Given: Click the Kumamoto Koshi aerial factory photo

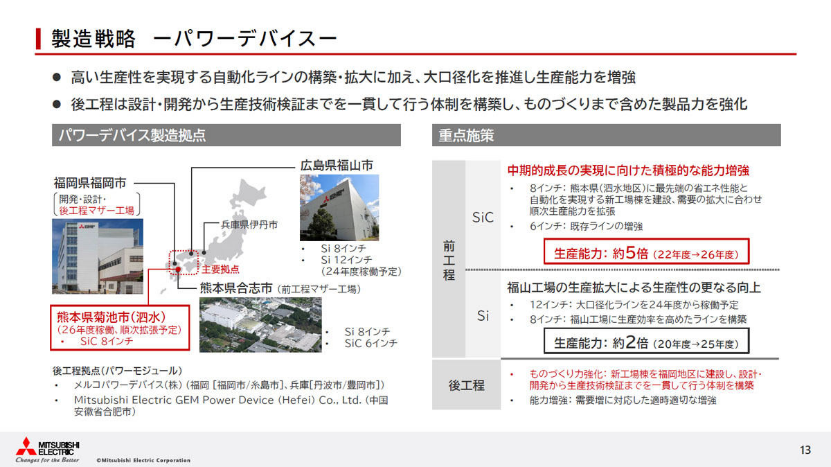Looking at the screenshot, I should [260, 324].
